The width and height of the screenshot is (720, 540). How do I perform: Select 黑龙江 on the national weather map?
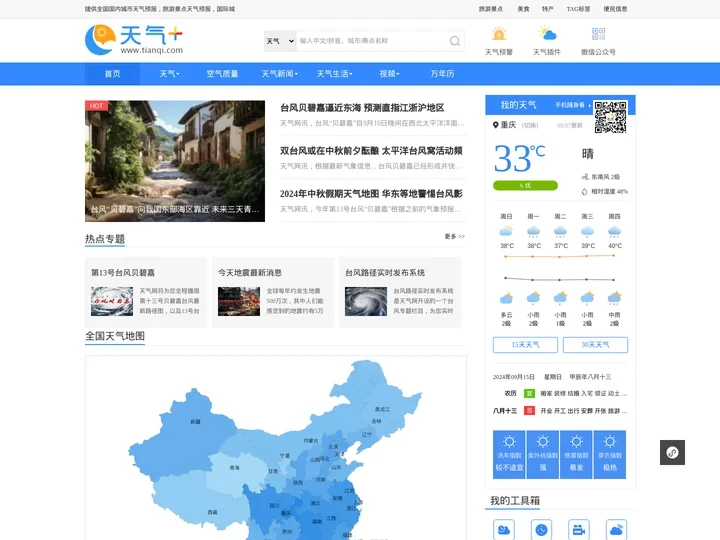point(382,409)
